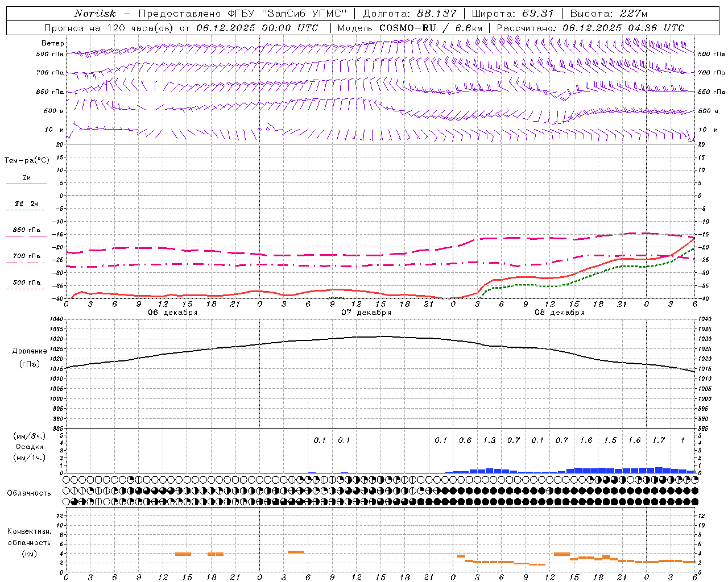The height and width of the screenshot is (582, 728).
Task: Select the "Широта: 69.31" header field
Action: [x=513, y=14]
